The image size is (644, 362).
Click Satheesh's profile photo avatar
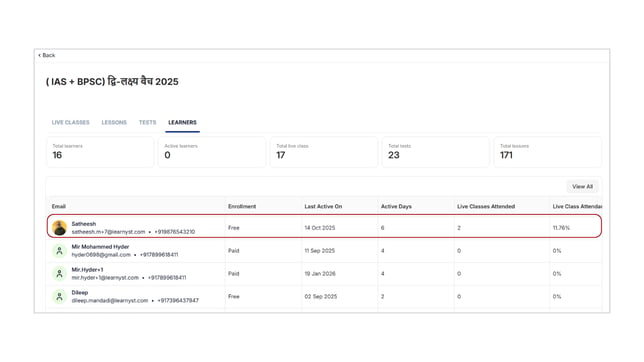[x=60, y=228]
